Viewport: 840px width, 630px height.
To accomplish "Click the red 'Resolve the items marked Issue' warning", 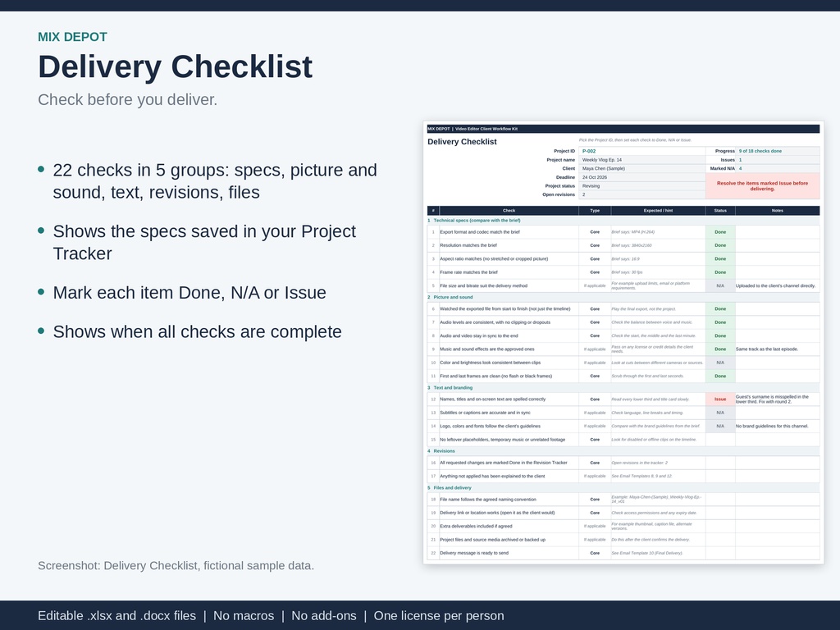I will 762,186.
